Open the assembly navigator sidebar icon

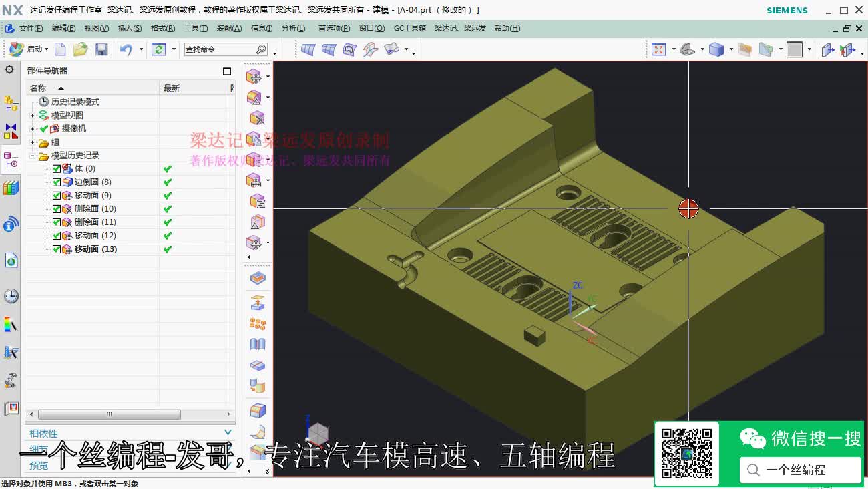[x=11, y=104]
